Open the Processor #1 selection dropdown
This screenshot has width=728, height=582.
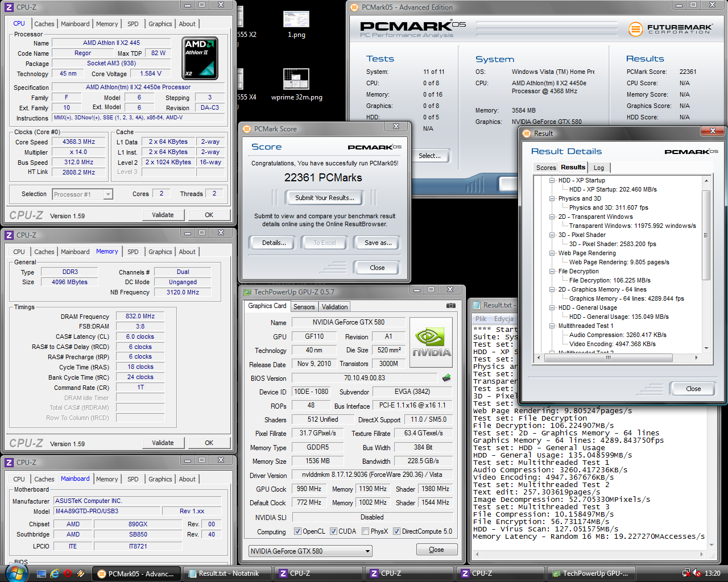(x=82, y=194)
